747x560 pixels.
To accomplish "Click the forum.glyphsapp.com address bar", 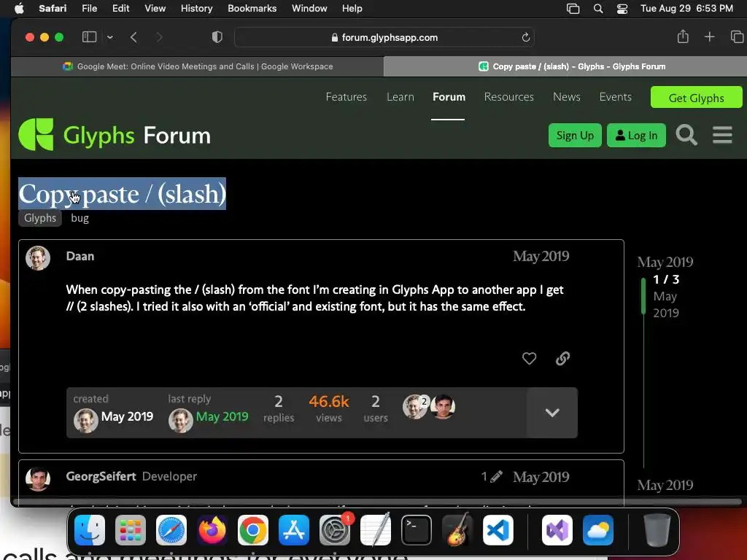I will [x=384, y=37].
